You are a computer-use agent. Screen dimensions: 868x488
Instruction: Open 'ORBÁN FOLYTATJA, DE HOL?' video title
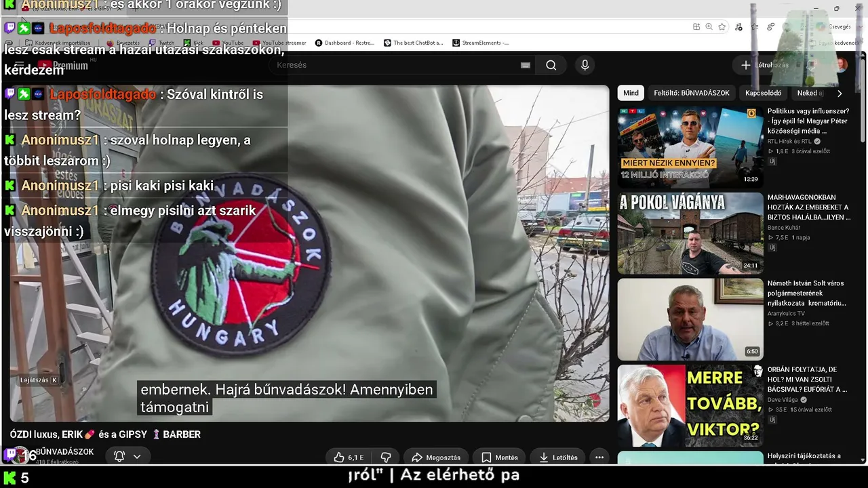pos(808,380)
